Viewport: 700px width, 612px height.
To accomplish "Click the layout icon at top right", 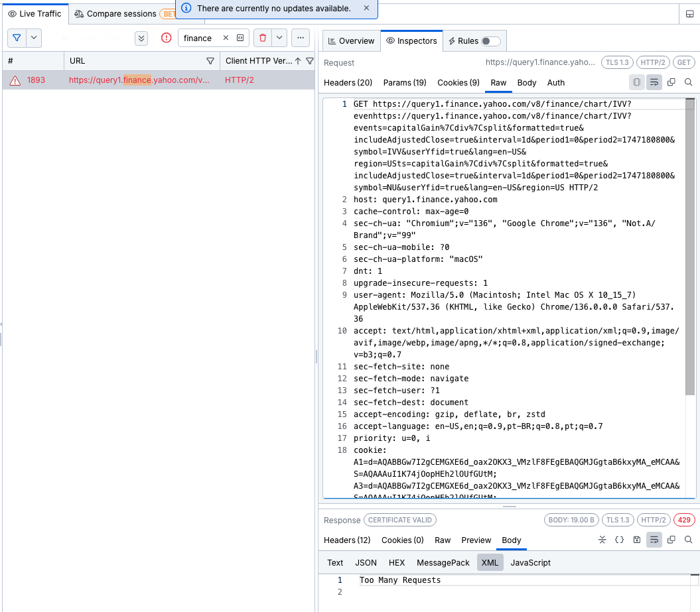I will coord(689,14).
